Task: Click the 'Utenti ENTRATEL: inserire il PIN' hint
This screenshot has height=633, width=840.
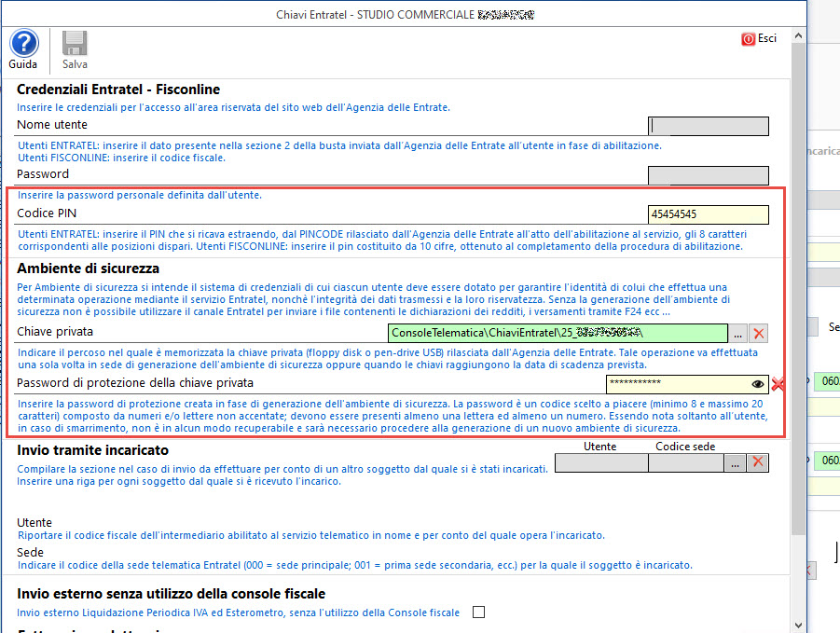Action: [x=382, y=241]
